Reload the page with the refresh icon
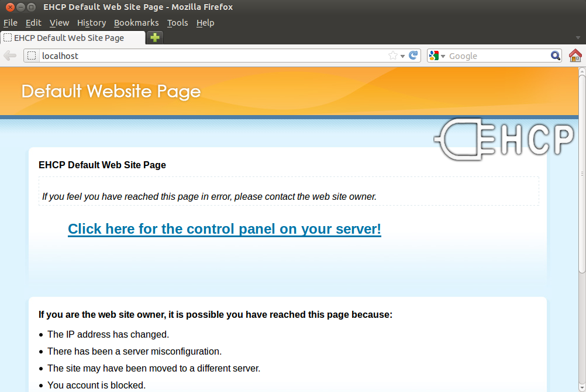586x392 pixels. (413, 55)
